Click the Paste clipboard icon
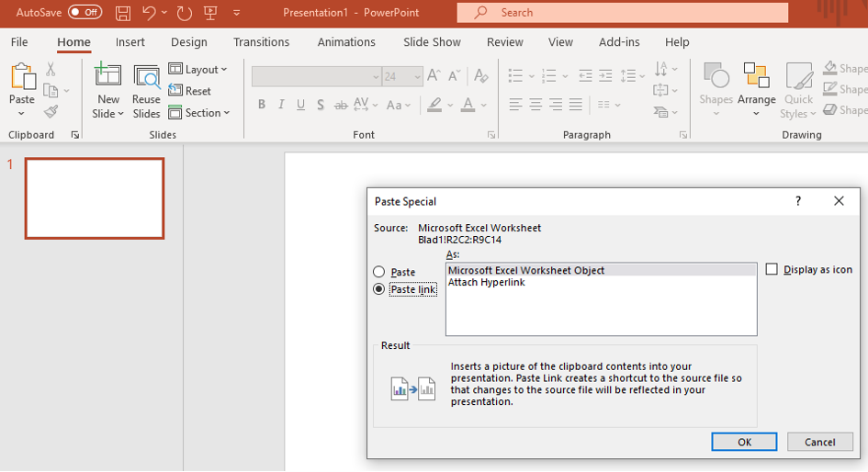This screenshot has height=472, width=868. 23,76
